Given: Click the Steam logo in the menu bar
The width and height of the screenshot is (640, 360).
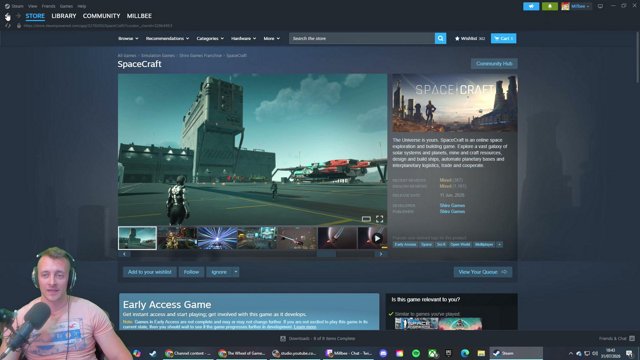Looking at the screenshot, I should (7, 6).
